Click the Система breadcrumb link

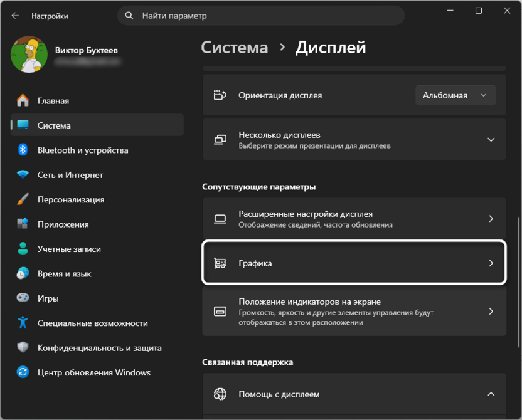click(x=235, y=47)
